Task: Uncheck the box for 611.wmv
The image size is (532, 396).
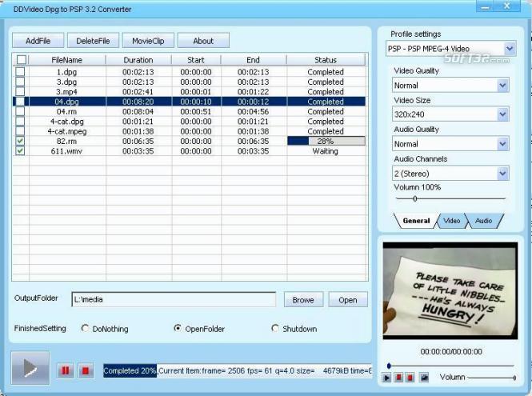Action: pos(20,150)
